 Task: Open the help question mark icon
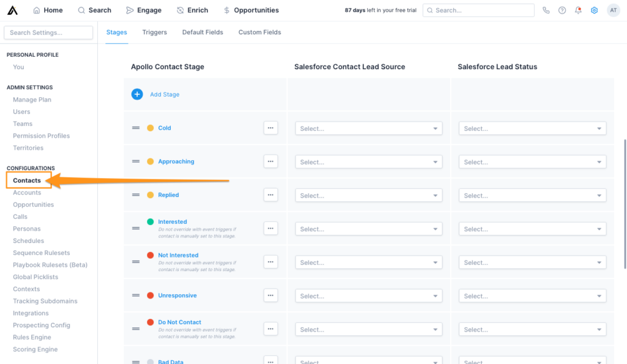click(x=562, y=10)
